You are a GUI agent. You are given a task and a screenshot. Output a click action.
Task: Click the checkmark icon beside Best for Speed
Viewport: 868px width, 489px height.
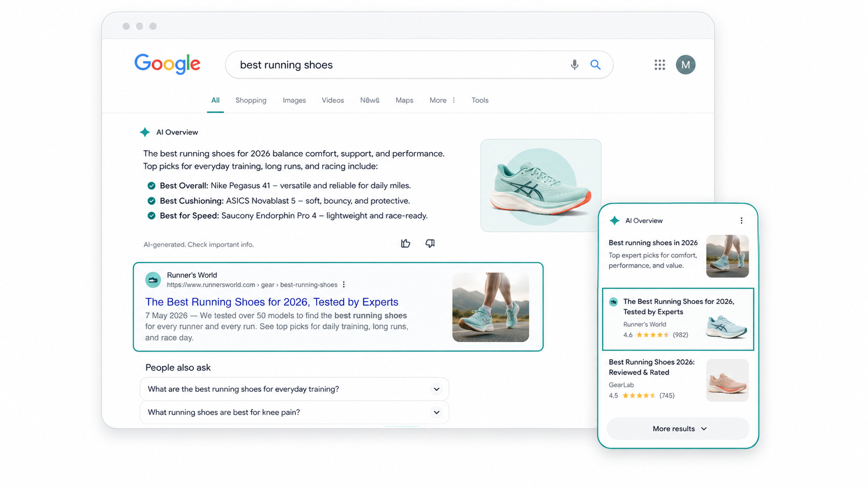tap(151, 216)
